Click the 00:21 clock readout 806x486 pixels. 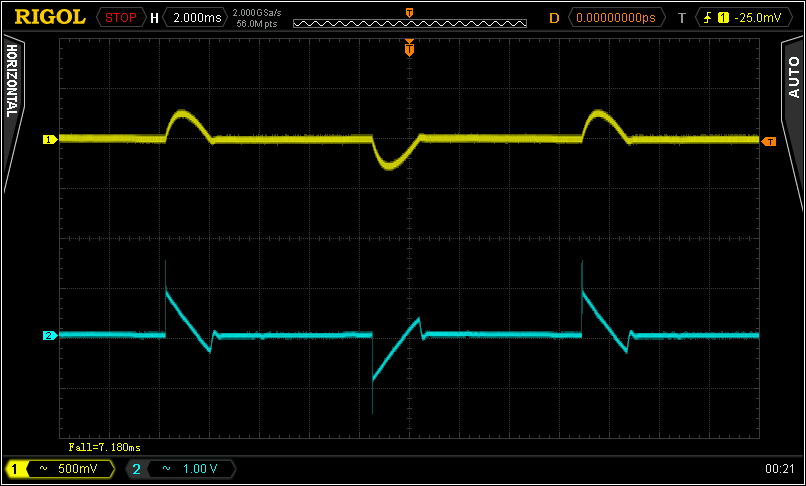click(x=780, y=469)
